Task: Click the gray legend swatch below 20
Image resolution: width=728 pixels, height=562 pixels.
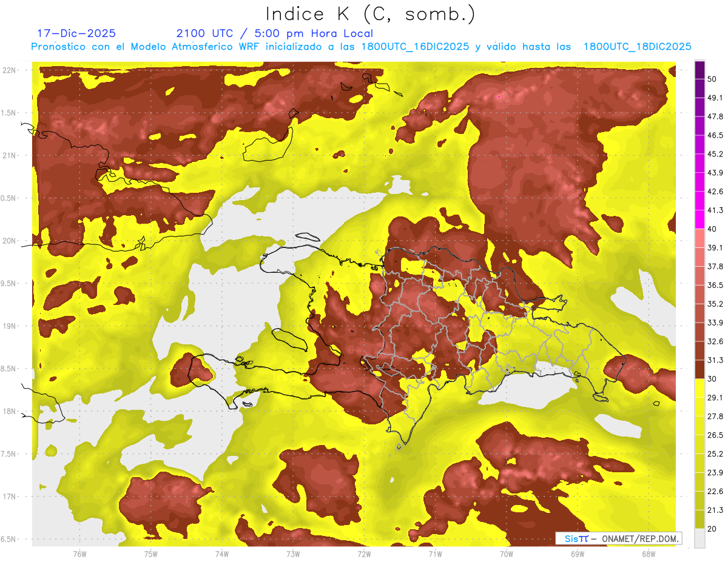Action: (x=699, y=538)
